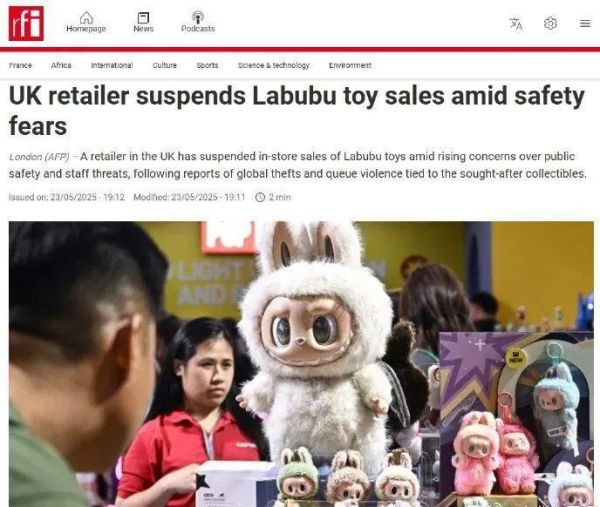
Task: Select the Africa section
Action: 61,65
